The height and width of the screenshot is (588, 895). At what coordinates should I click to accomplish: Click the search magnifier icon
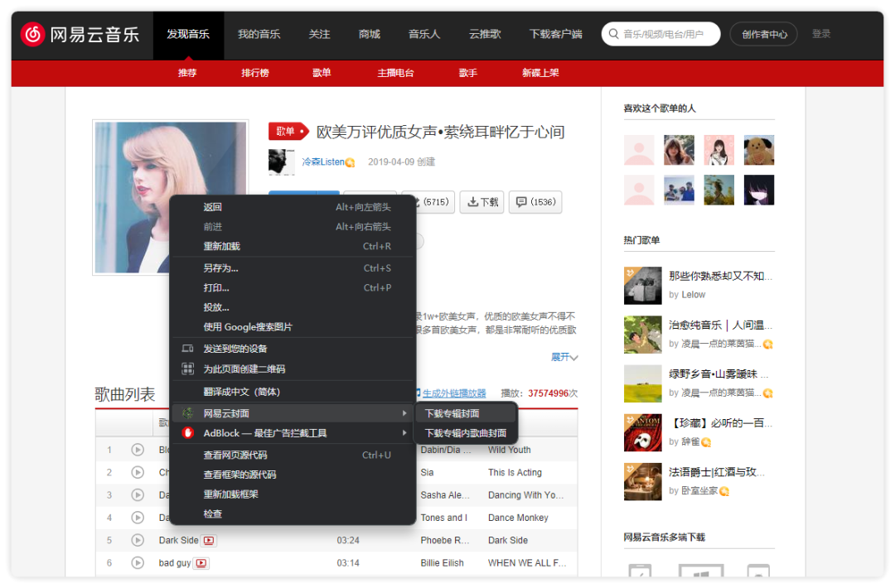pyautogui.click(x=613, y=34)
